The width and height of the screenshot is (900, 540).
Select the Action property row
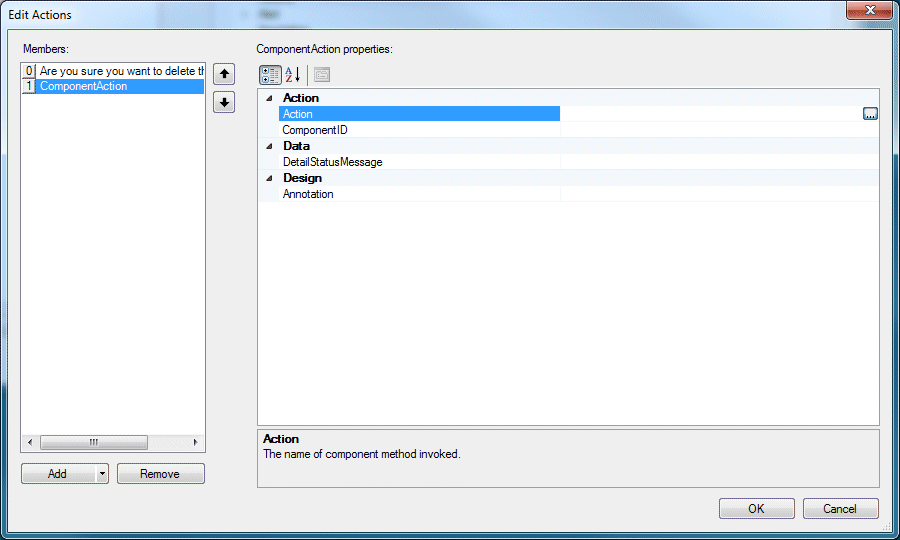tap(419, 114)
